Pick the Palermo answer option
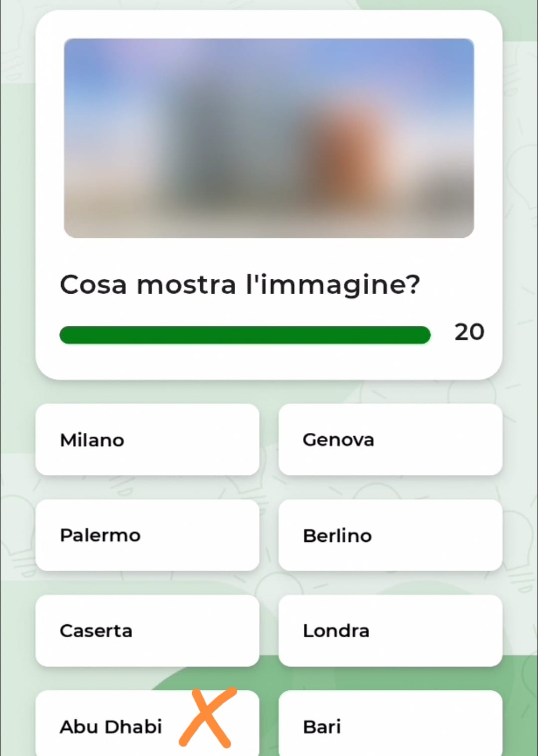Image resolution: width=538 pixels, height=756 pixels. click(147, 535)
